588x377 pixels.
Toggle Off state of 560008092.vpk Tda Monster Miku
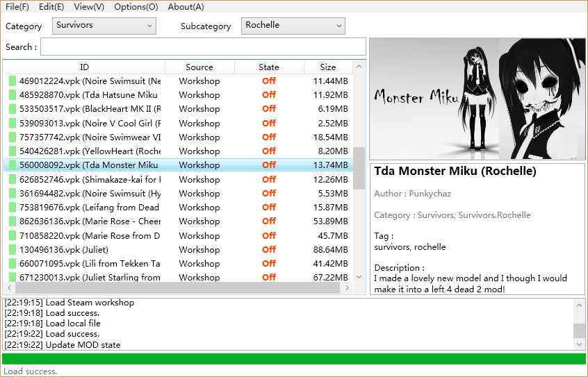[x=269, y=165]
